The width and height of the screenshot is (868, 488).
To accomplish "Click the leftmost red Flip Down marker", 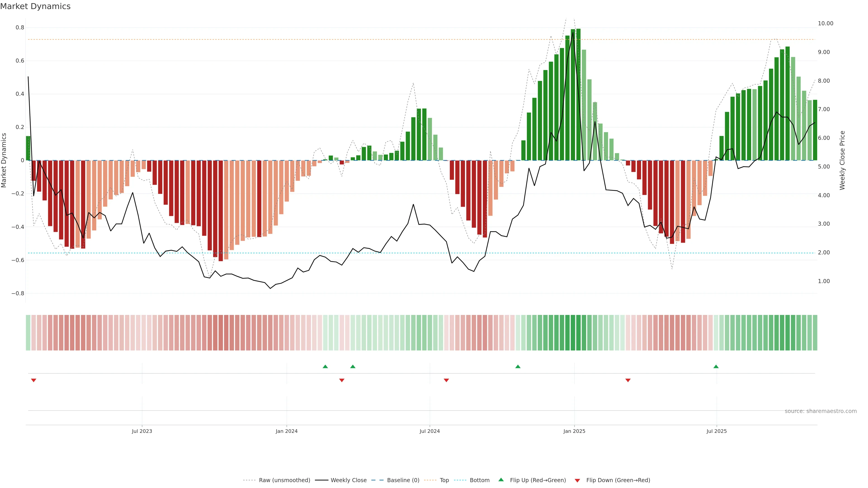I will click(33, 380).
